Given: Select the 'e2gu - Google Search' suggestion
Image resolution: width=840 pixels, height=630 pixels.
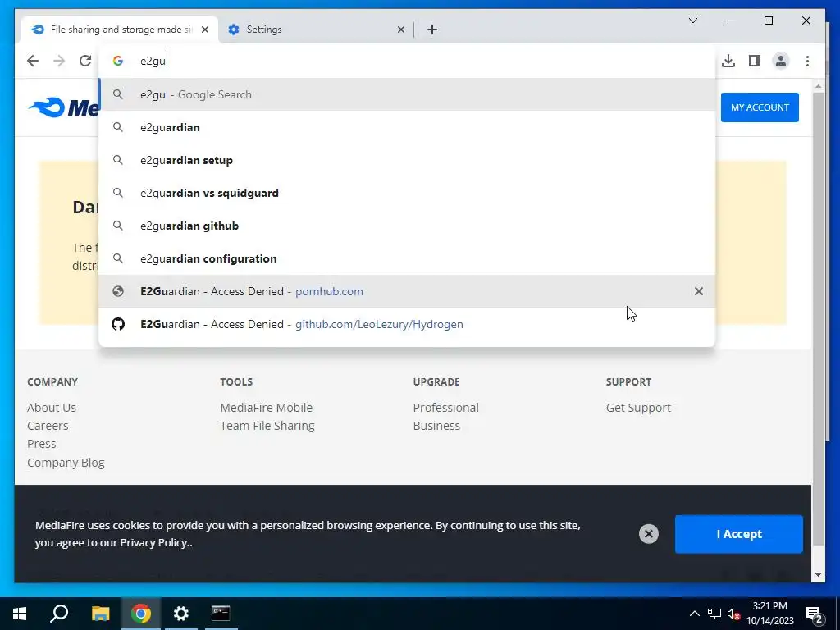Looking at the screenshot, I should (x=407, y=95).
